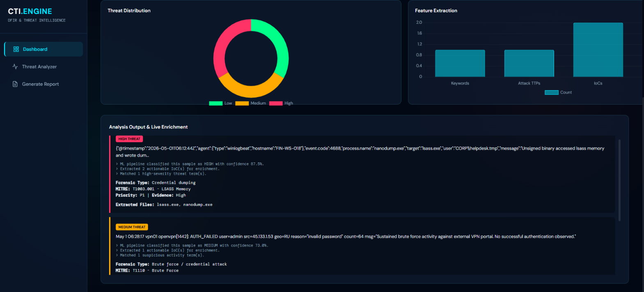Toggle the Low legend swatch
The height and width of the screenshot is (292, 644).
(x=215, y=103)
